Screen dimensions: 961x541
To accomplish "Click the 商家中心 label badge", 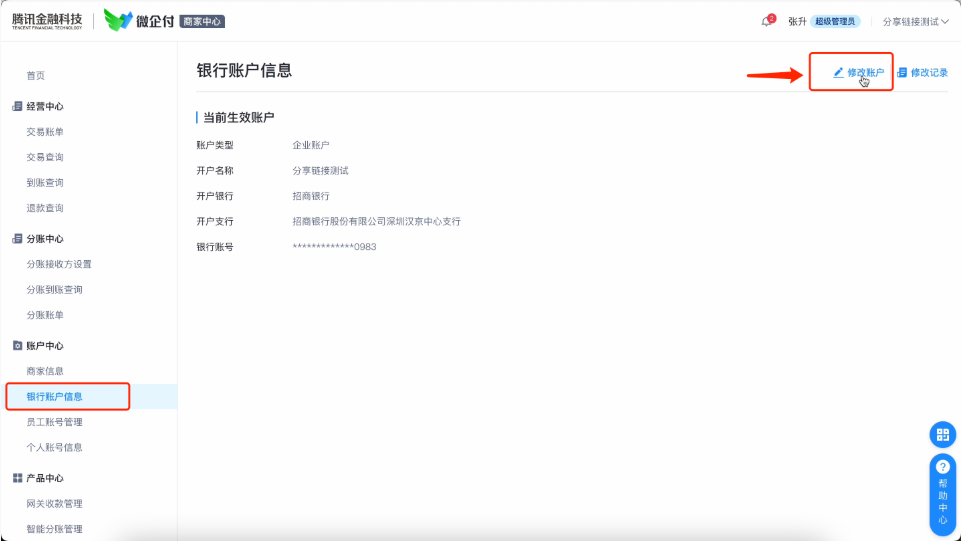I will point(202,21).
